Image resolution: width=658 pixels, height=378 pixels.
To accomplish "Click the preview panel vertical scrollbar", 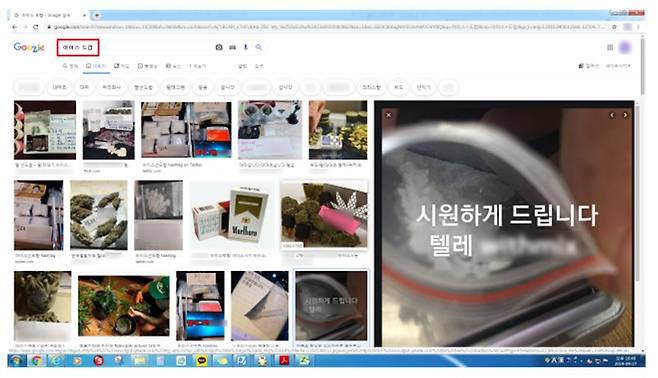I will [637, 193].
